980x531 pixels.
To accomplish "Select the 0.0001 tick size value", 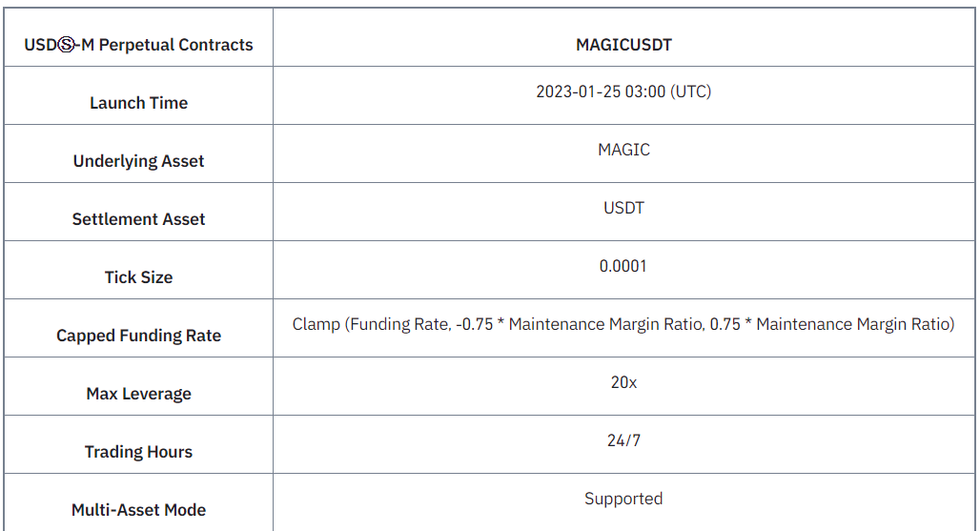I will pos(623,266).
